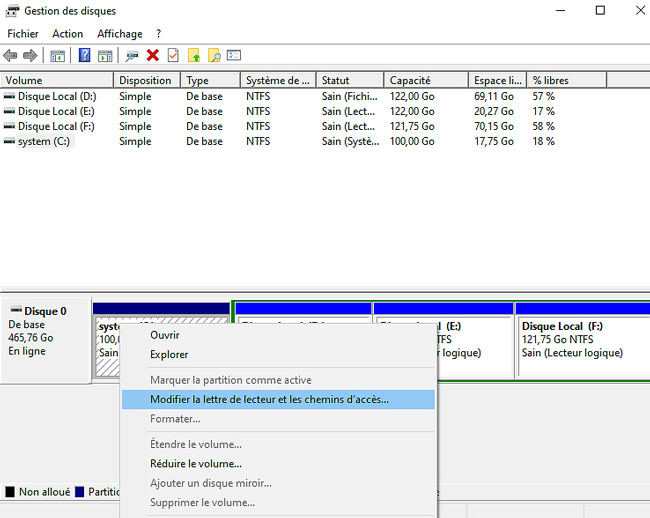
Task: Choose 'Explorer' from the context menu
Action: coord(169,354)
